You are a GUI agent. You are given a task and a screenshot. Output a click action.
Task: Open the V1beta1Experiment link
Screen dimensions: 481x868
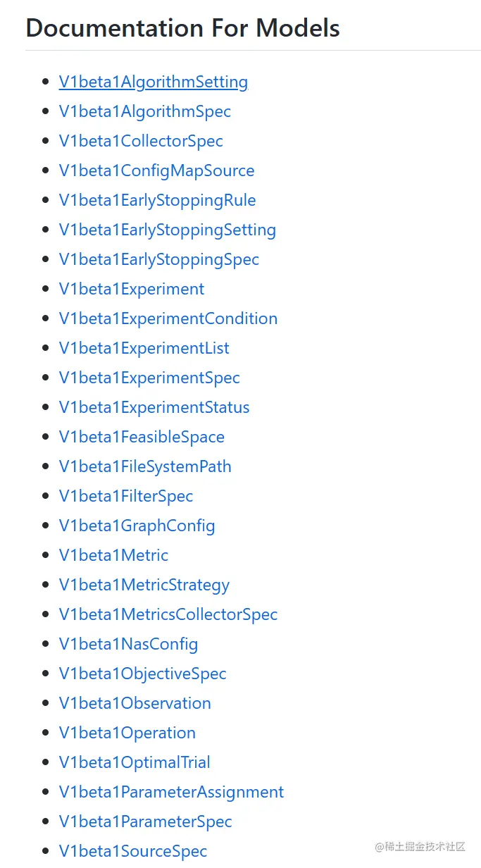click(132, 290)
